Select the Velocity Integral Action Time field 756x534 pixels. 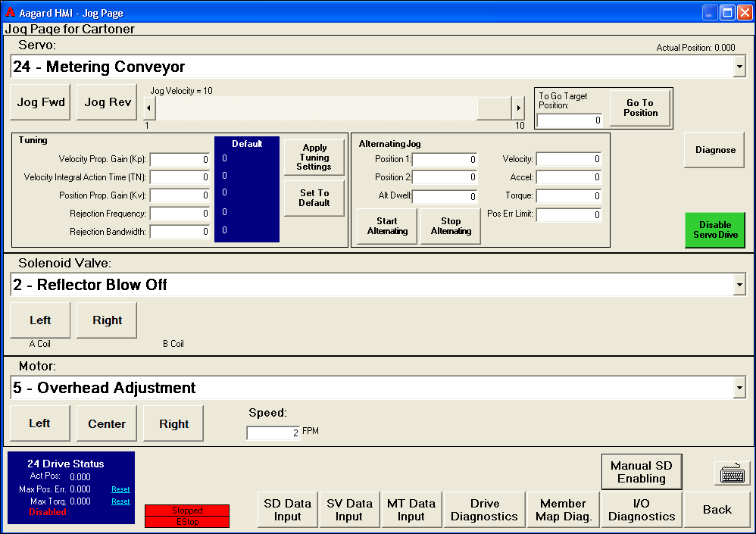180,177
